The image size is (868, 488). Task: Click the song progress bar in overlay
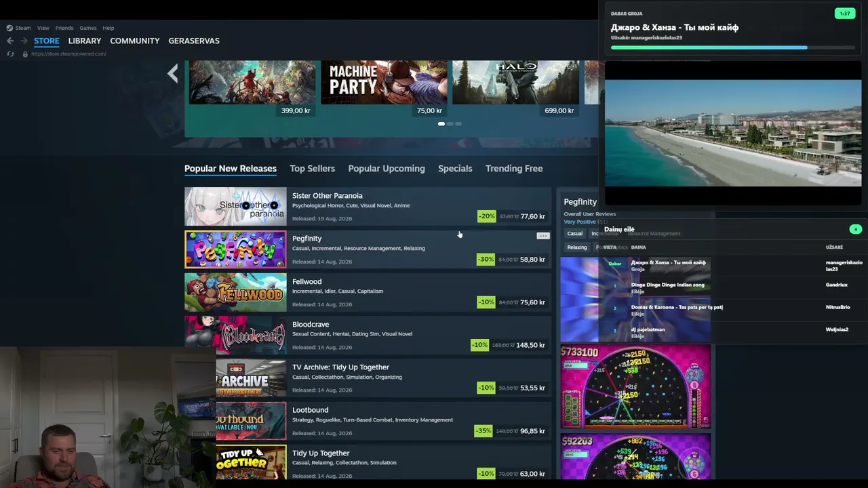coord(733,47)
